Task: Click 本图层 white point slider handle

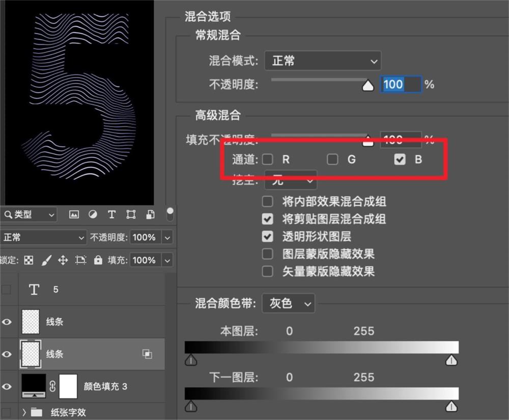Action: point(451,360)
